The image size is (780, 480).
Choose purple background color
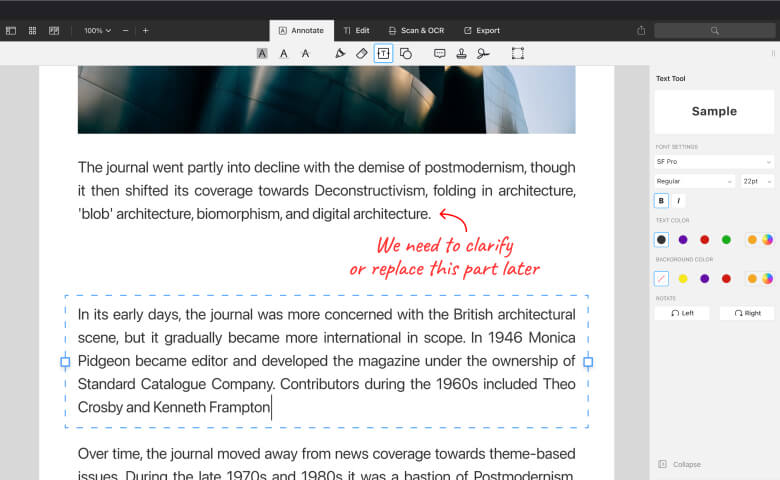coord(704,279)
